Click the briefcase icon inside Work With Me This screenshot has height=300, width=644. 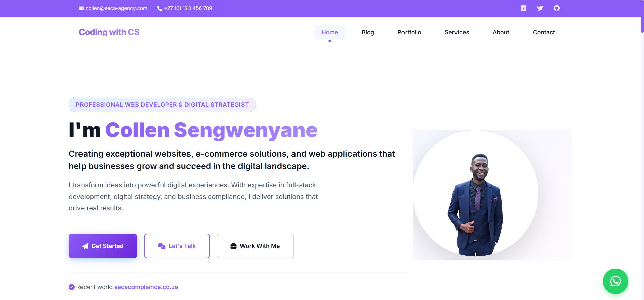click(234, 246)
